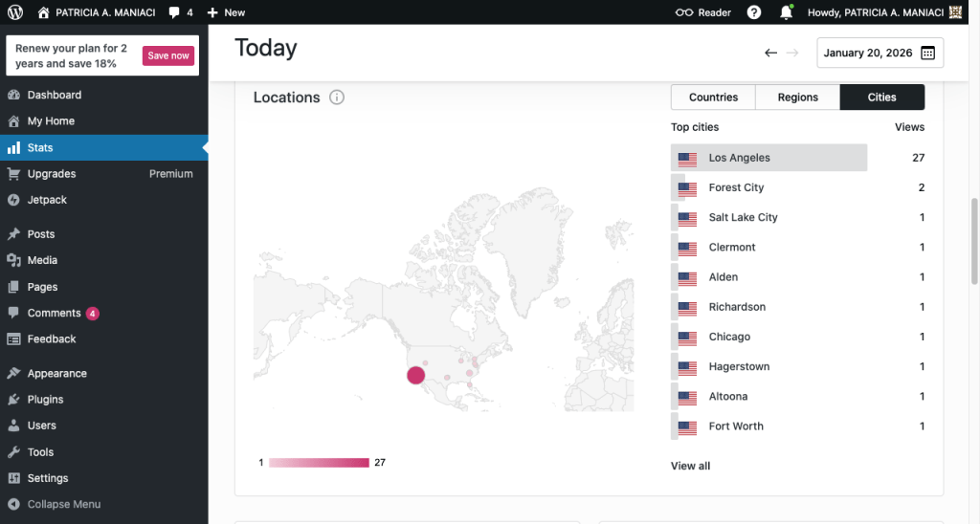Click the help question mark icon
Screen dimensions: 980x524
(x=754, y=12)
